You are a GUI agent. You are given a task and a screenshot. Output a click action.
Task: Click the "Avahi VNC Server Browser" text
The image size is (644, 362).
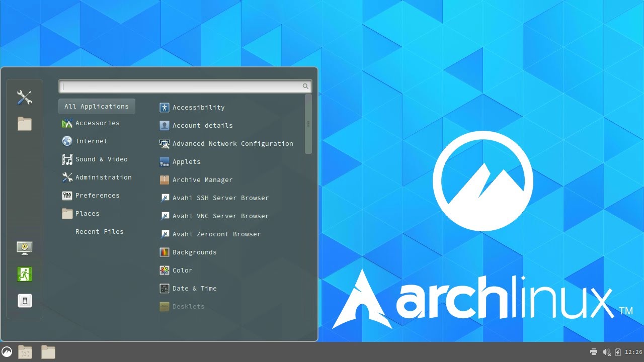pyautogui.click(x=220, y=216)
